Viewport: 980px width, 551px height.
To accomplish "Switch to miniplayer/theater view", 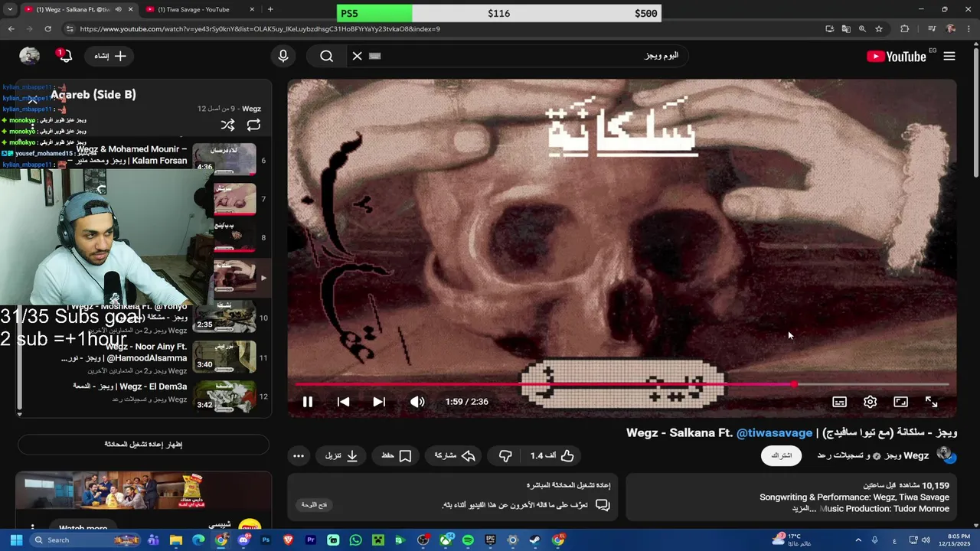I will (x=900, y=402).
